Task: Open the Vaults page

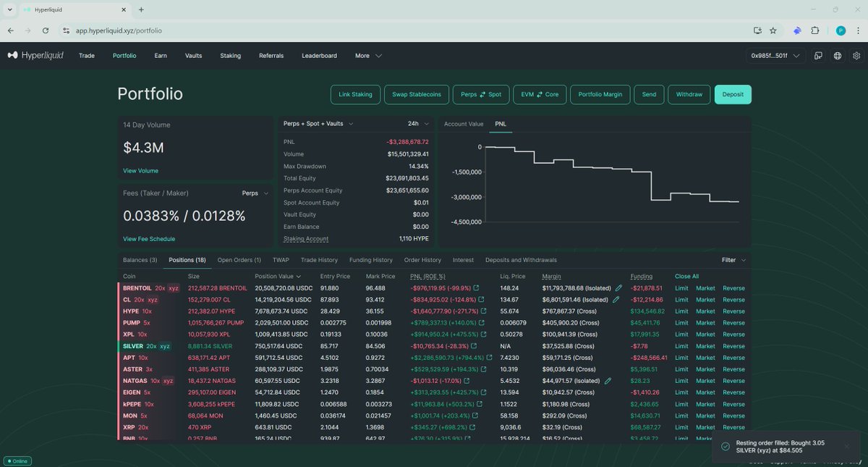Action: pos(193,56)
